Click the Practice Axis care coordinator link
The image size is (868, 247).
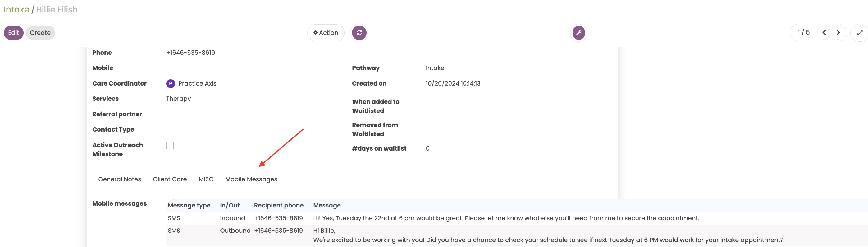pyautogui.click(x=197, y=83)
